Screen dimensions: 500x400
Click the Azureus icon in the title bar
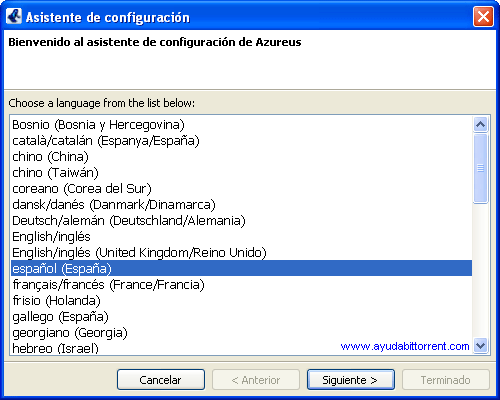(x=14, y=16)
